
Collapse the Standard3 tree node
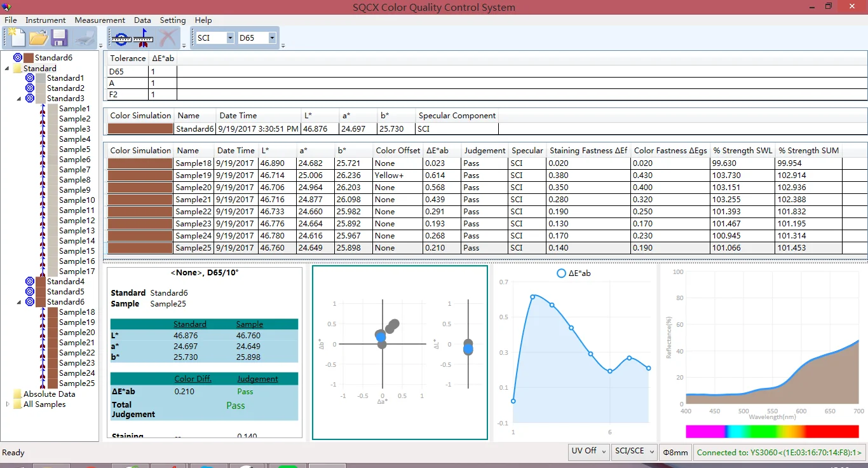pos(19,99)
